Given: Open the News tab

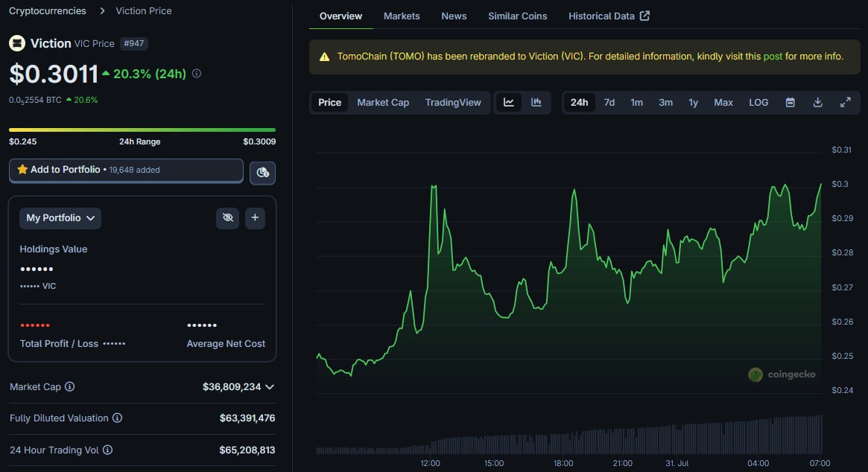Looking at the screenshot, I should [x=454, y=16].
